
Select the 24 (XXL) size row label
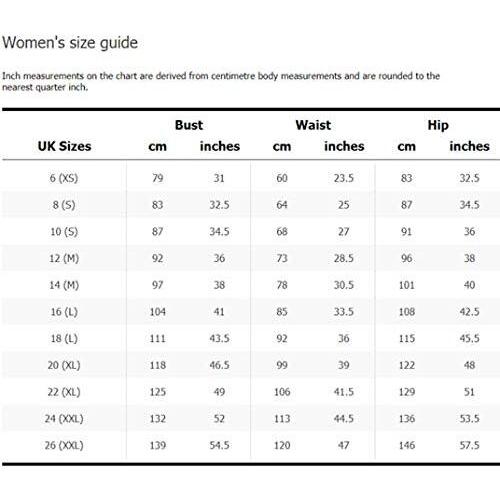point(64,418)
